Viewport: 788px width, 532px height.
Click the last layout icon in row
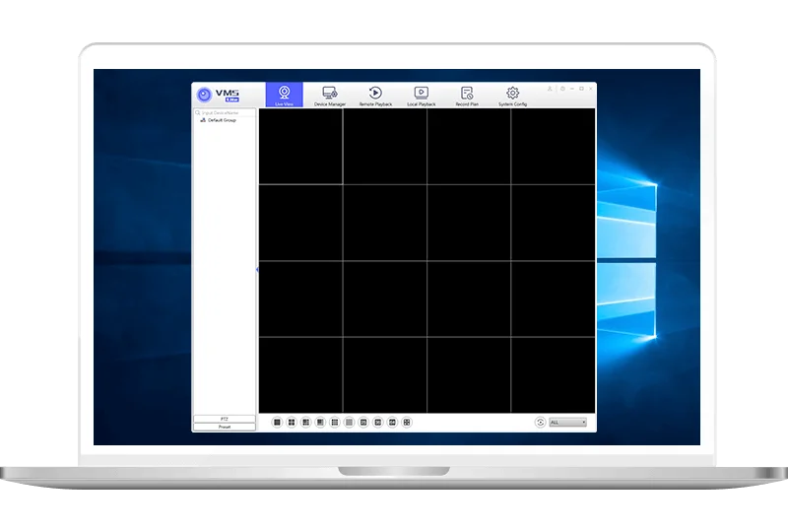(x=407, y=422)
